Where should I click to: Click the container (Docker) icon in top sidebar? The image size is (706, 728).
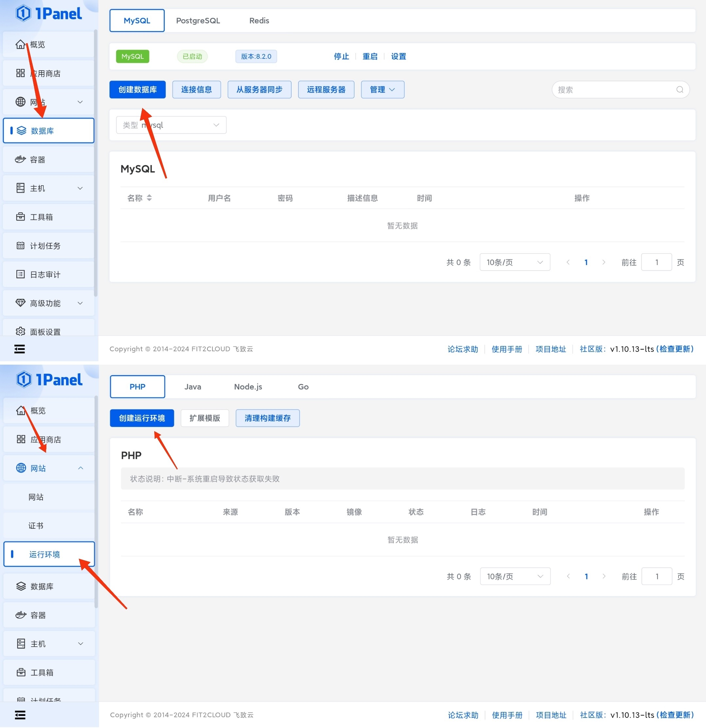pos(20,160)
